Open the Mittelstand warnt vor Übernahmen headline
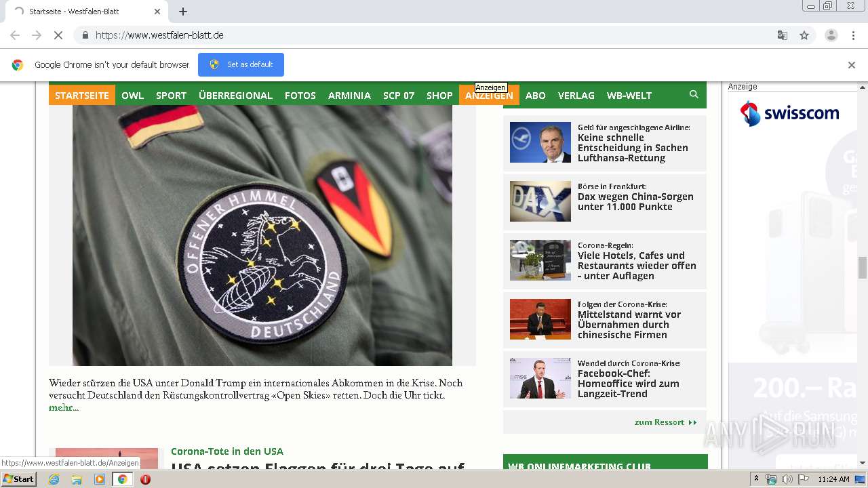Viewport: 868px width, 488px height. (x=629, y=325)
